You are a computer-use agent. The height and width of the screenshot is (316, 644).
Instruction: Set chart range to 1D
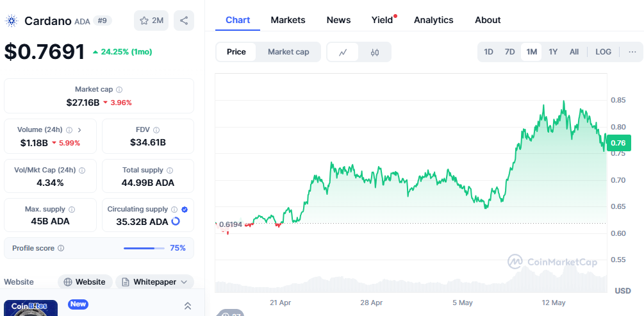click(488, 52)
